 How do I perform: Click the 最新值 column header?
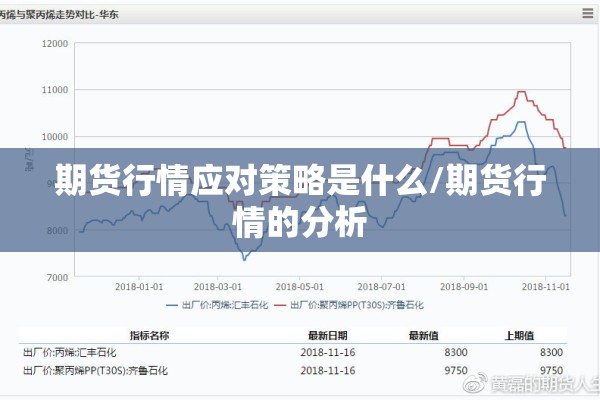423,336
